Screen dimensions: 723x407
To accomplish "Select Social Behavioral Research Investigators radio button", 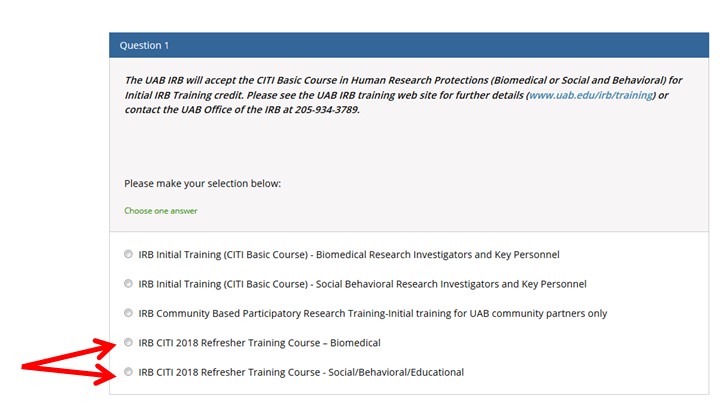I will pyautogui.click(x=128, y=284).
